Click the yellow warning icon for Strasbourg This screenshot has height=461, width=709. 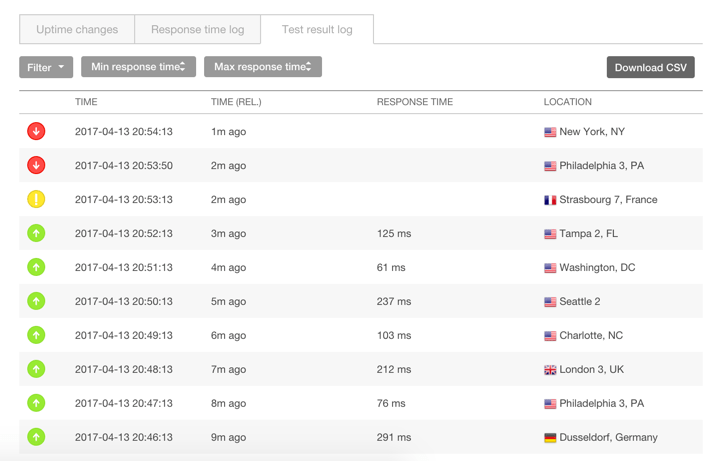36,199
